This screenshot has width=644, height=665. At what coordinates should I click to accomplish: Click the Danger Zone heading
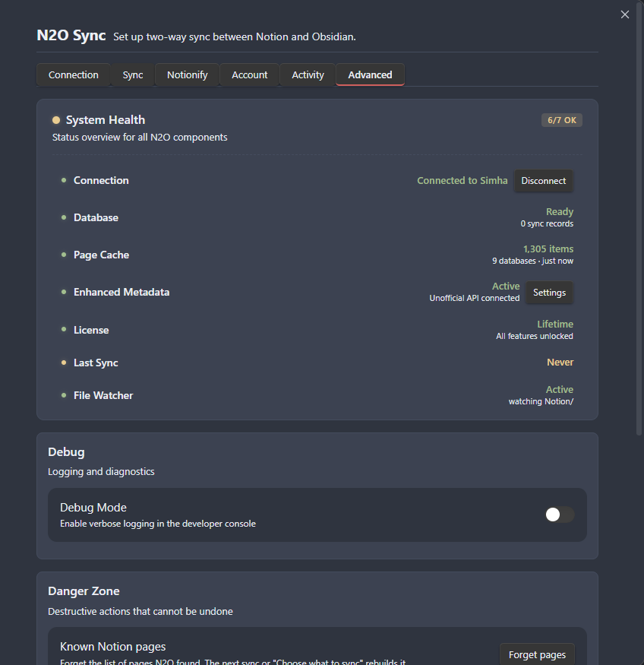tap(84, 591)
